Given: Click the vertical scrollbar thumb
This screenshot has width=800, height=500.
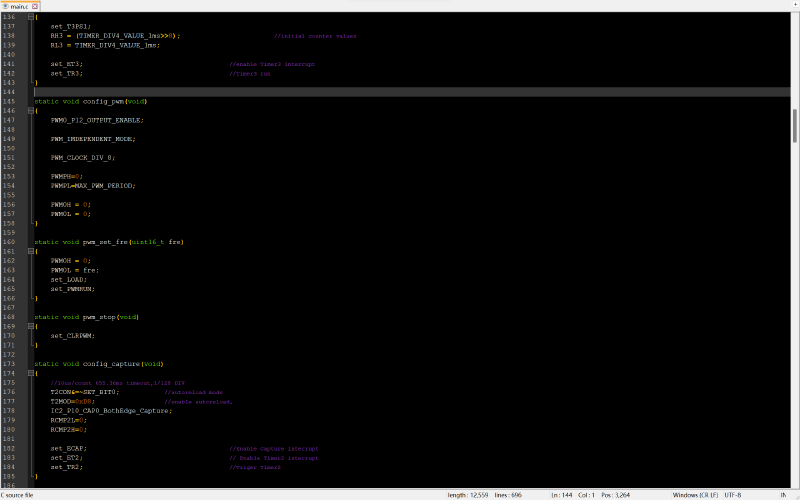Looking at the screenshot, I should point(795,126).
